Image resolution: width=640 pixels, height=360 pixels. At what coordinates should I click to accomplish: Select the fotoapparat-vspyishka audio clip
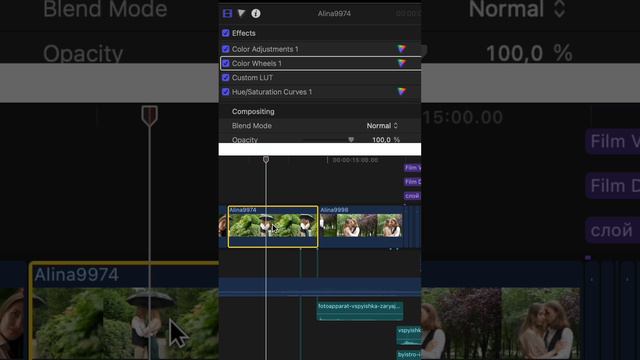(x=360, y=311)
